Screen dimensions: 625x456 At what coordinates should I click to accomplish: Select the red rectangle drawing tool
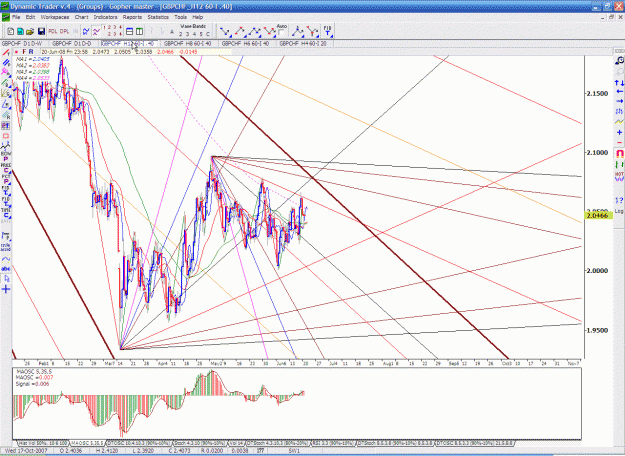6,137
